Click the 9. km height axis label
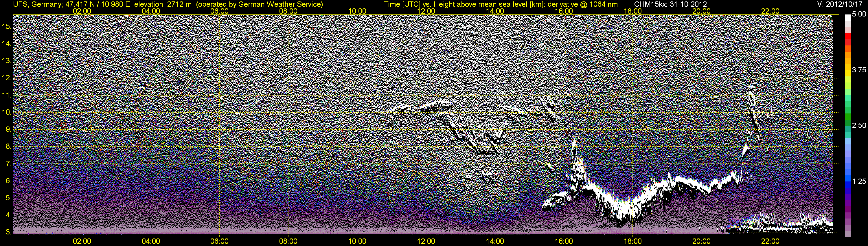 [8, 129]
